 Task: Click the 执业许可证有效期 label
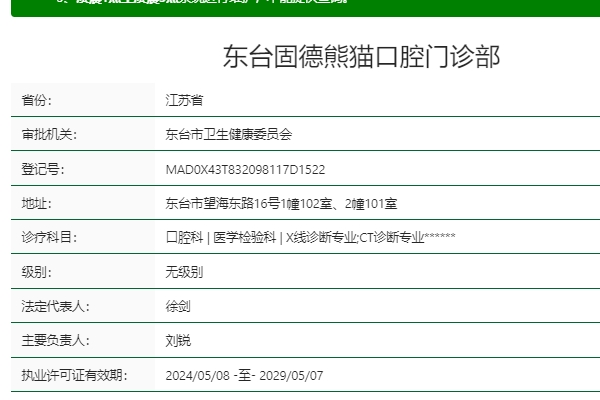click(74, 375)
